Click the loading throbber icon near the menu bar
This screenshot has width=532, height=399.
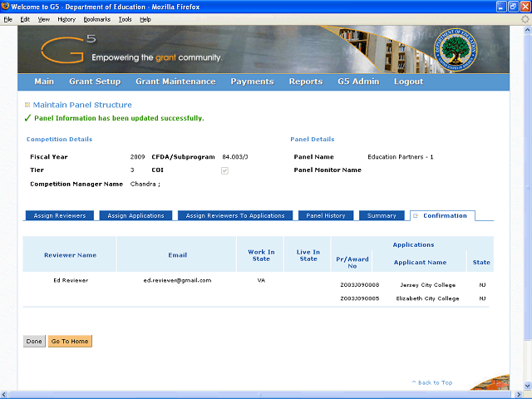pos(525,18)
